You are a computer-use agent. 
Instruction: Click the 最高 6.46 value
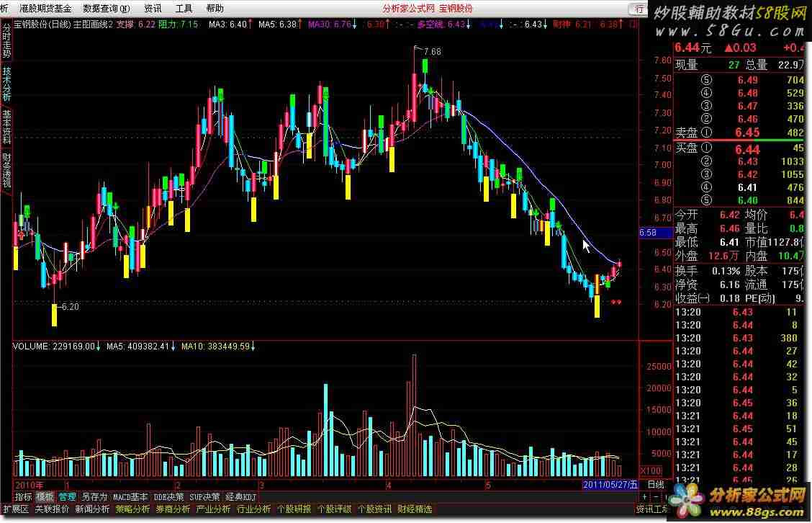[x=730, y=228]
